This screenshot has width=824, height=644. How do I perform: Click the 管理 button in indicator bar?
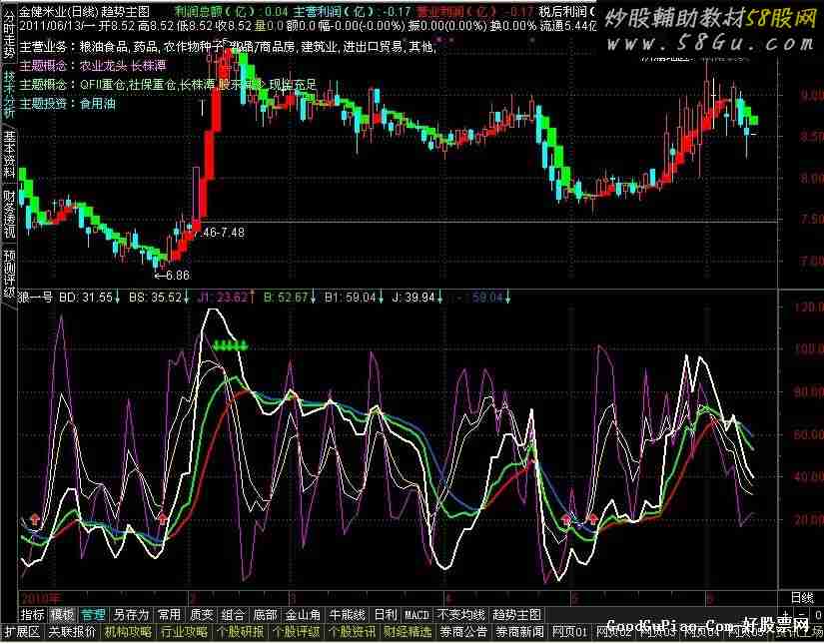93,614
